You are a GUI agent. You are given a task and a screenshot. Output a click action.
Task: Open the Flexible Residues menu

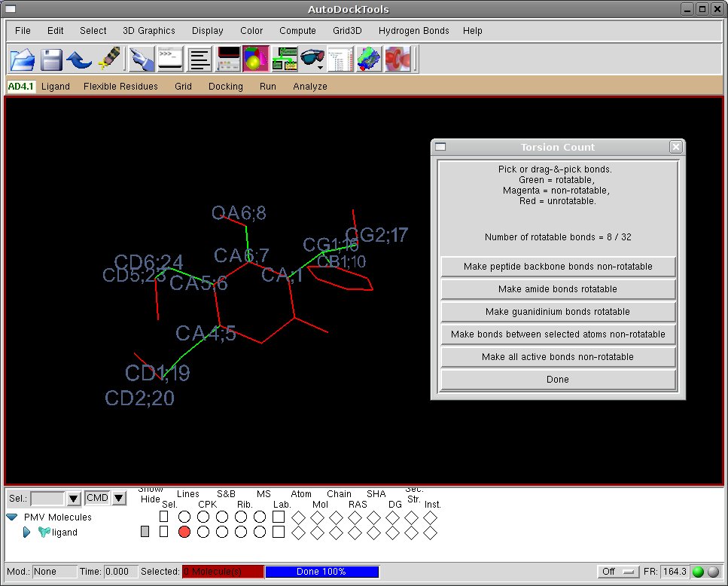click(x=120, y=87)
